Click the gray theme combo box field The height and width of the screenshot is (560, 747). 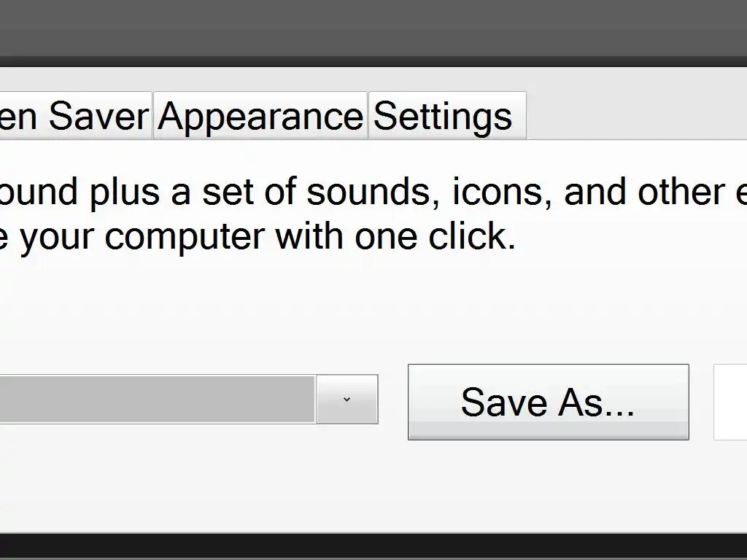(x=157, y=399)
